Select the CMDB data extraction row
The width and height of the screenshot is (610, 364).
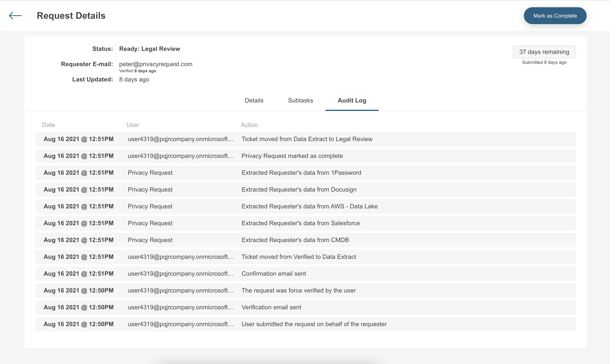point(295,240)
